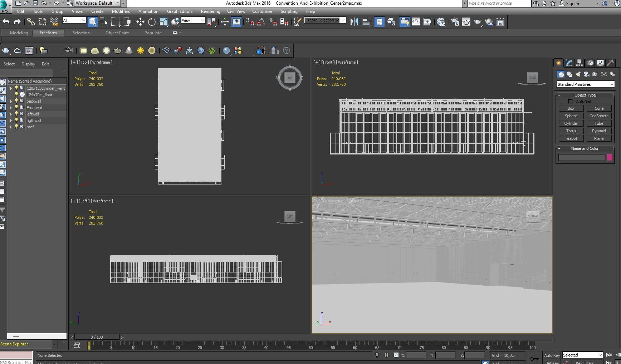Open the reference coordinate system View dropdown
The height and width of the screenshot is (364, 621).
193,20
